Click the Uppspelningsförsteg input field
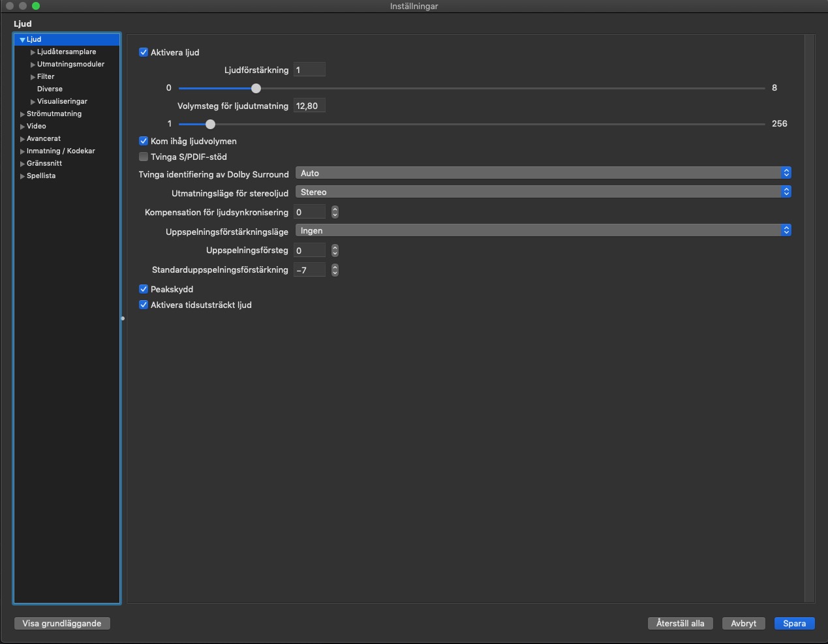 [309, 251]
